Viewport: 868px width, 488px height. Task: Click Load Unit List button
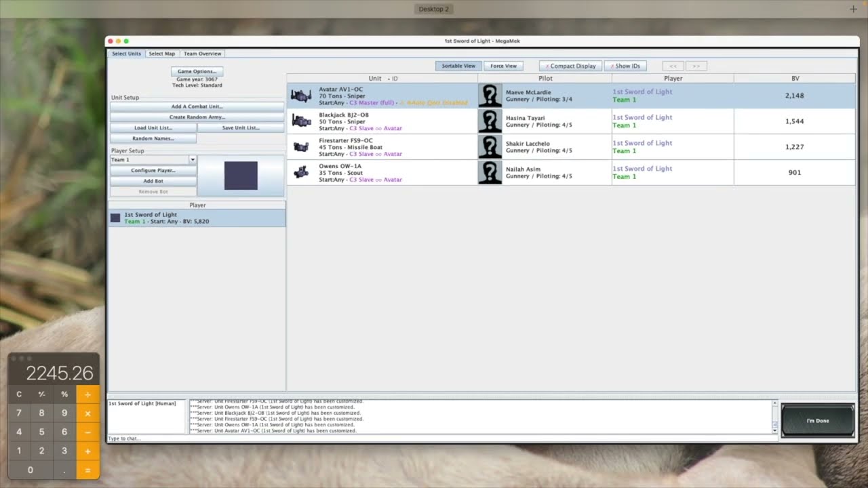(153, 128)
